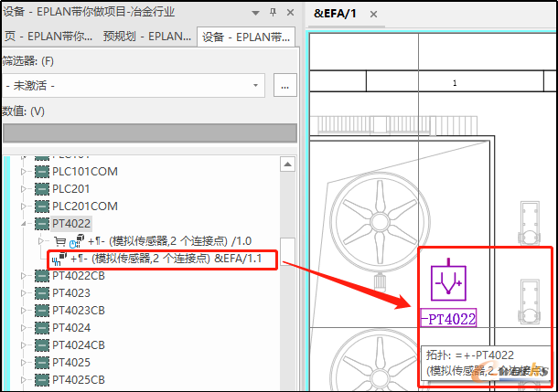Click the PT4025 device icon

42,363
